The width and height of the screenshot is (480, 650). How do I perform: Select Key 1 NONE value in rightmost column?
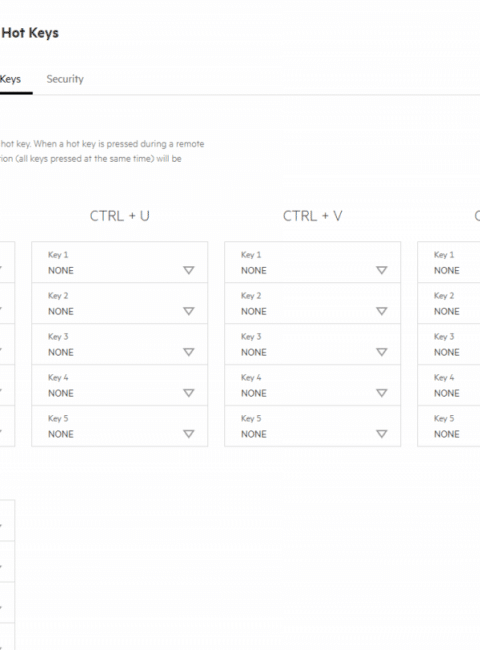click(x=446, y=271)
